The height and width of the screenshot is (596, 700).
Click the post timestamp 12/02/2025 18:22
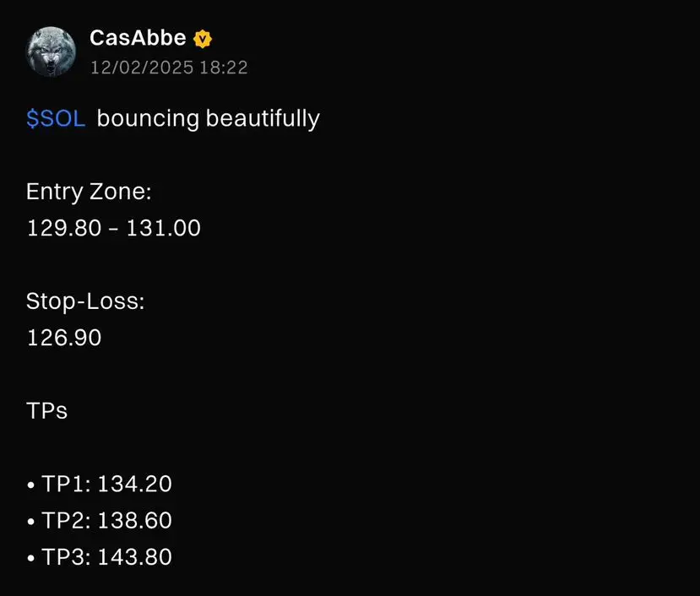(x=169, y=68)
